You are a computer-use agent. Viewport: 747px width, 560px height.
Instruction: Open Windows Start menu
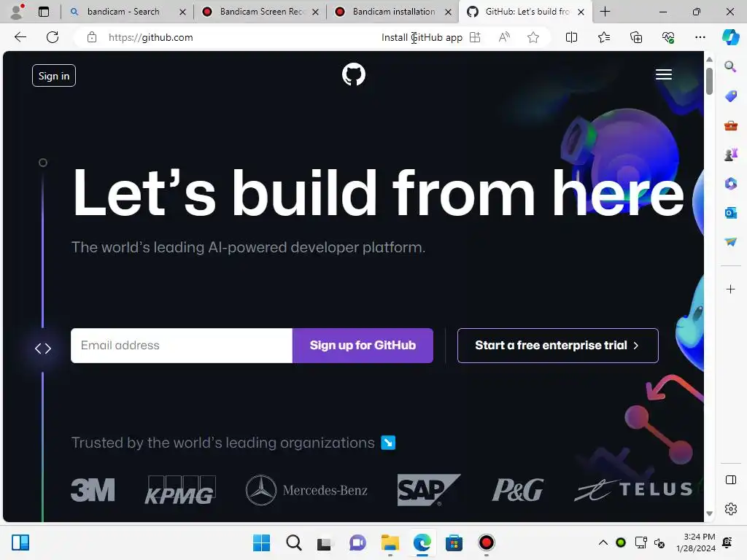[x=261, y=542]
